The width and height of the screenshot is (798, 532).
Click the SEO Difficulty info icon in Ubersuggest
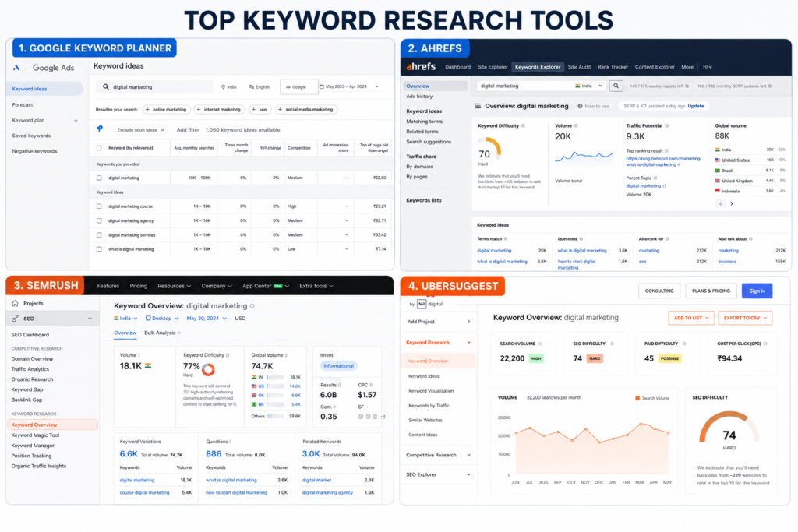612,344
